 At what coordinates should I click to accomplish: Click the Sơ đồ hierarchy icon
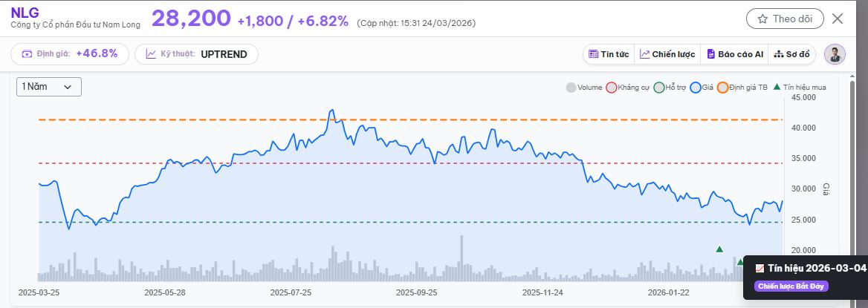(x=779, y=54)
